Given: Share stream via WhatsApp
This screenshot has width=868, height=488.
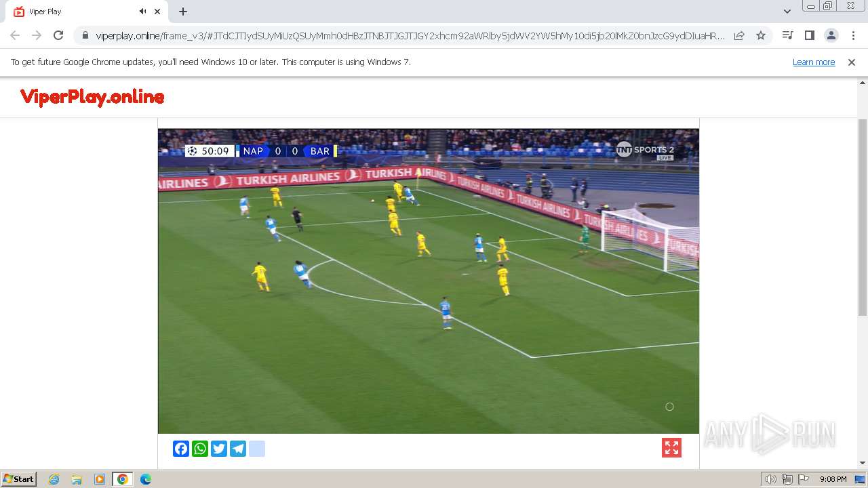Looking at the screenshot, I should [x=200, y=449].
